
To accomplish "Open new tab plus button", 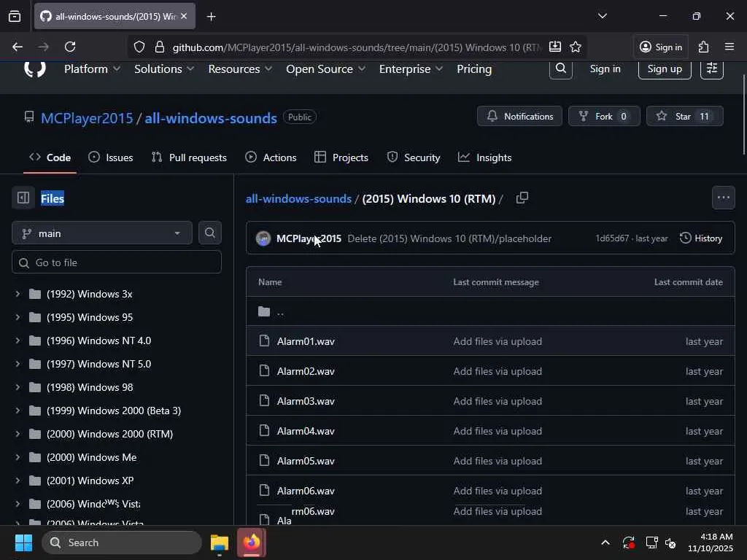I will pos(211,17).
